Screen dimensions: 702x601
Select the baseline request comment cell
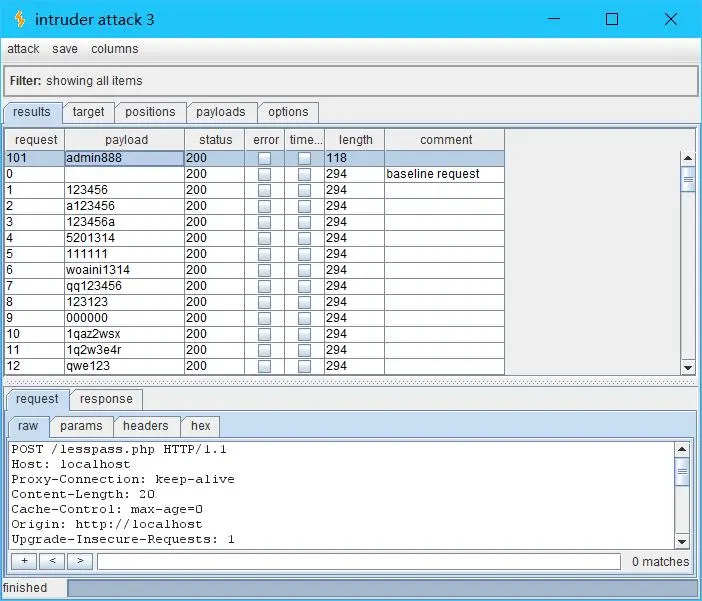[x=445, y=174]
